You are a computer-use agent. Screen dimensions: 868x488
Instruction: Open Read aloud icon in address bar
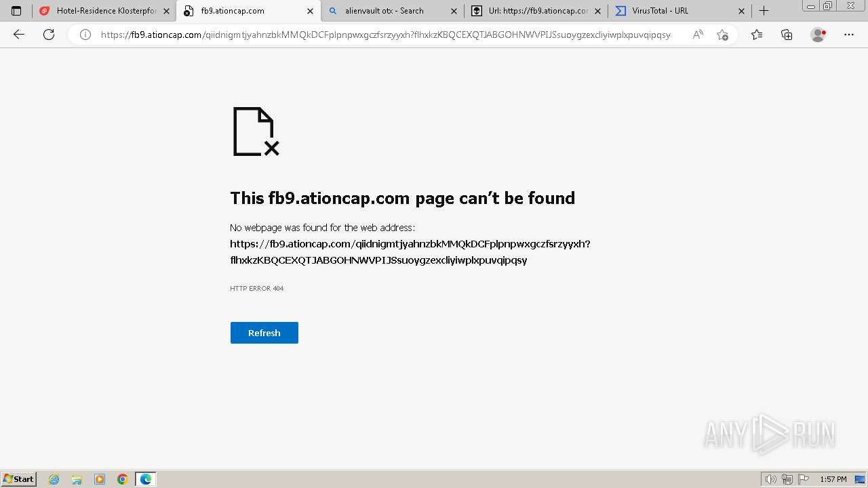click(x=698, y=35)
